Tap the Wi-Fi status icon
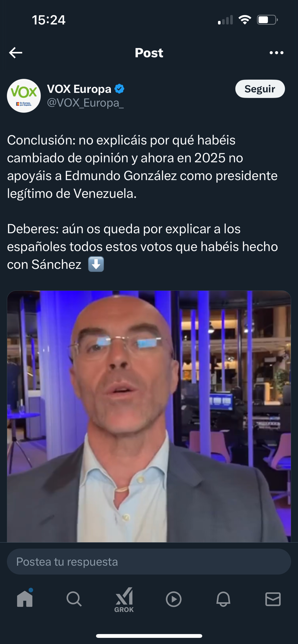 [245, 20]
